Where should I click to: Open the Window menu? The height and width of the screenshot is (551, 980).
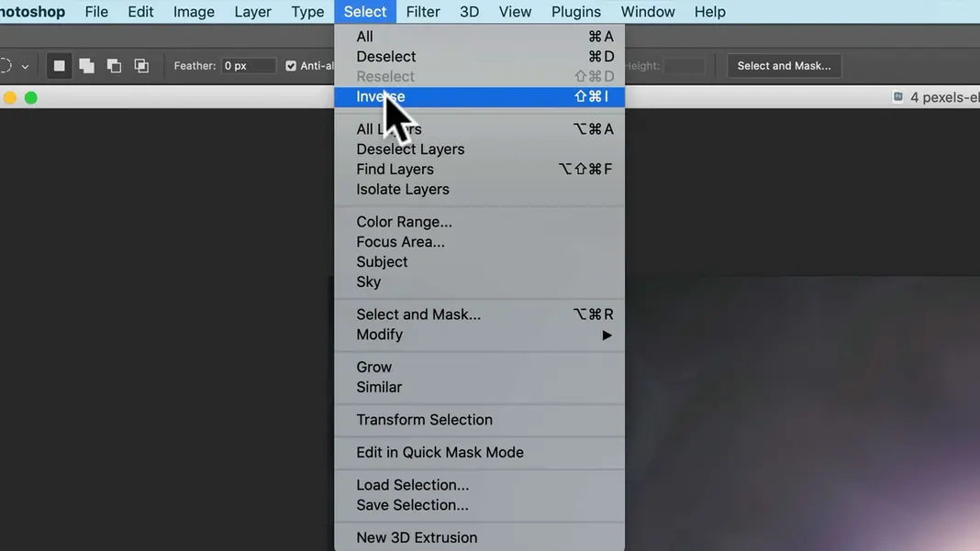pos(648,12)
